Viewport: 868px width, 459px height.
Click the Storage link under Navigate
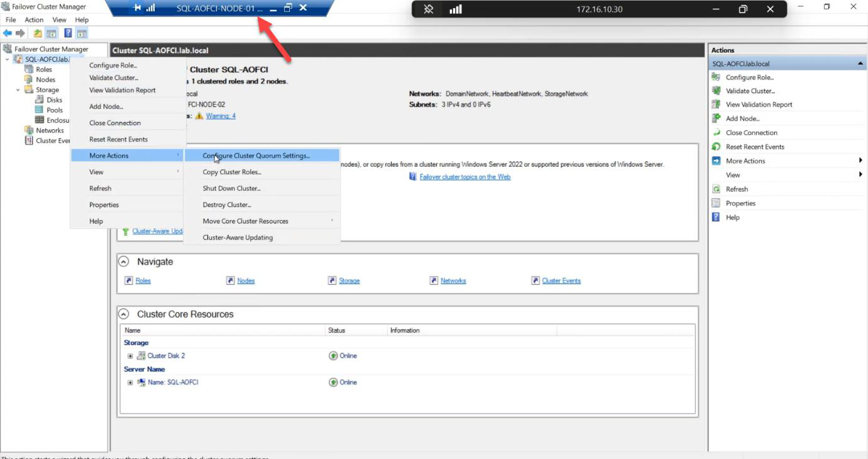pos(349,280)
